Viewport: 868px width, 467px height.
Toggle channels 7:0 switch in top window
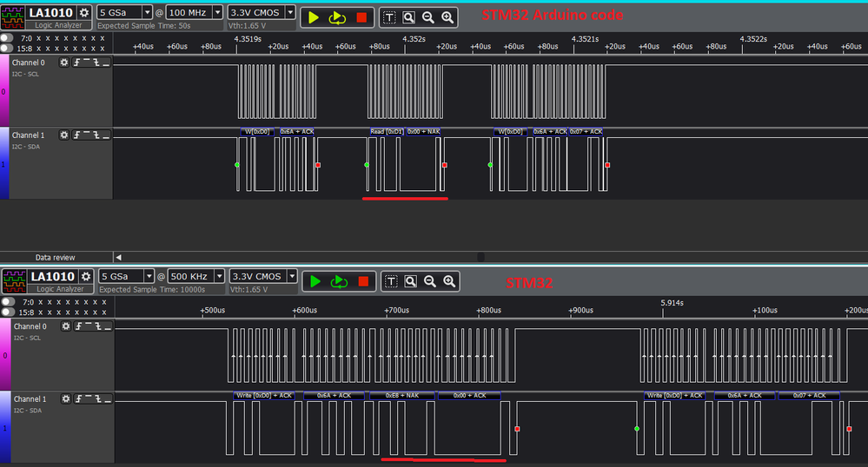(7, 38)
